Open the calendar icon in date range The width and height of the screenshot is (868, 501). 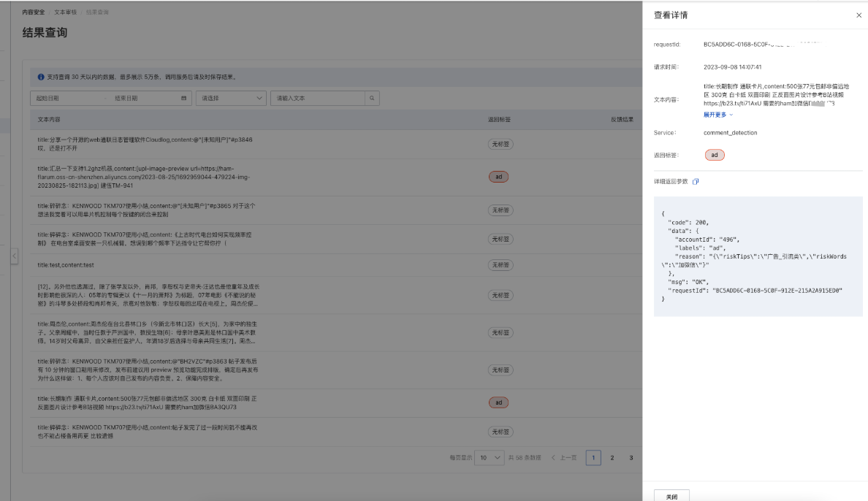183,98
